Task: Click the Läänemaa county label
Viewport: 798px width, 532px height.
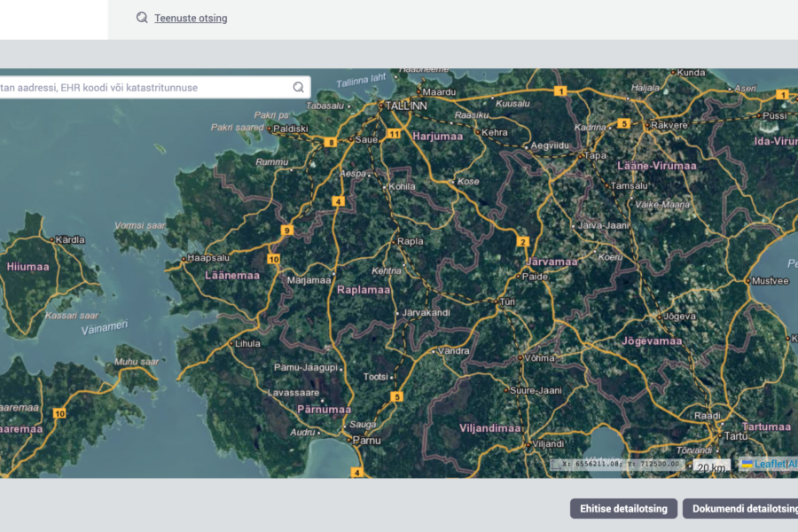Action: pos(232,276)
